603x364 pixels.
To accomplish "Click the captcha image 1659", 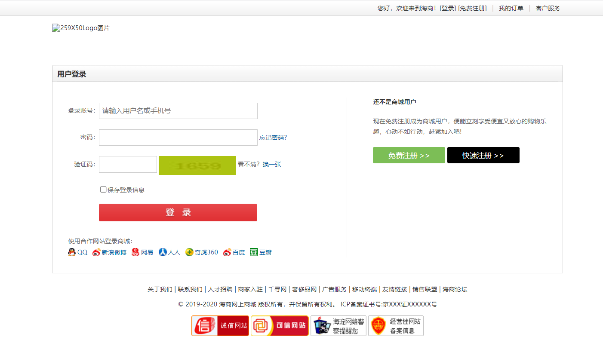I will [x=197, y=165].
